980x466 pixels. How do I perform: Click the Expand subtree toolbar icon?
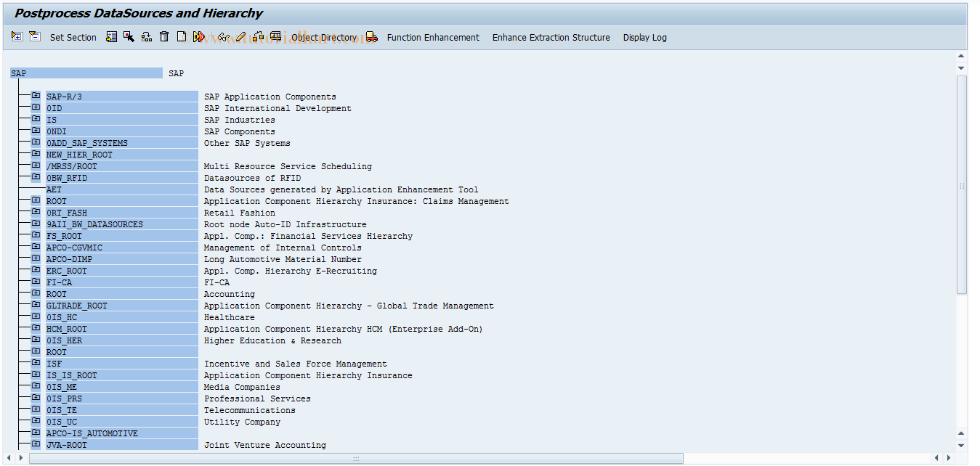click(17, 37)
